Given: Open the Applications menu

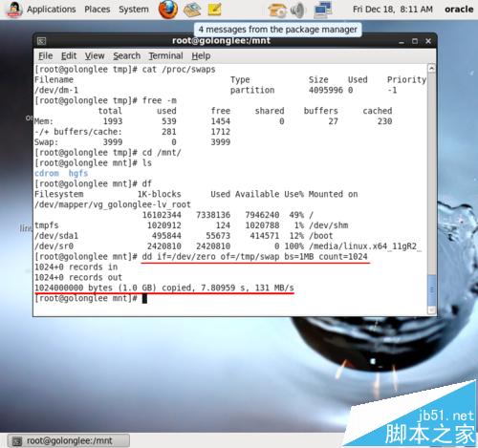Looking at the screenshot, I should click(51, 10).
